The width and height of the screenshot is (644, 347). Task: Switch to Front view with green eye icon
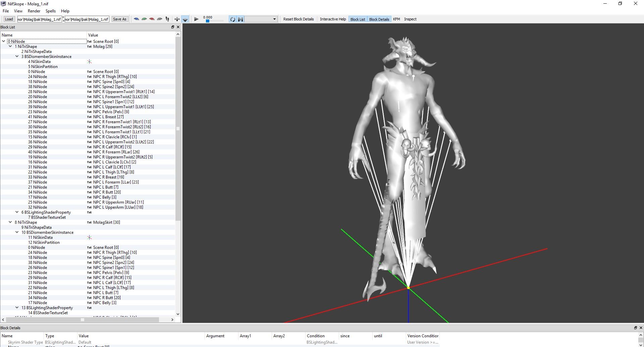(144, 19)
